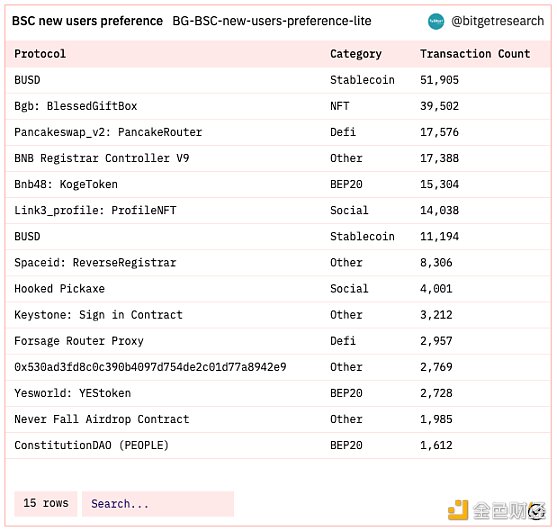Click the 15 rows count label

click(x=45, y=504)
